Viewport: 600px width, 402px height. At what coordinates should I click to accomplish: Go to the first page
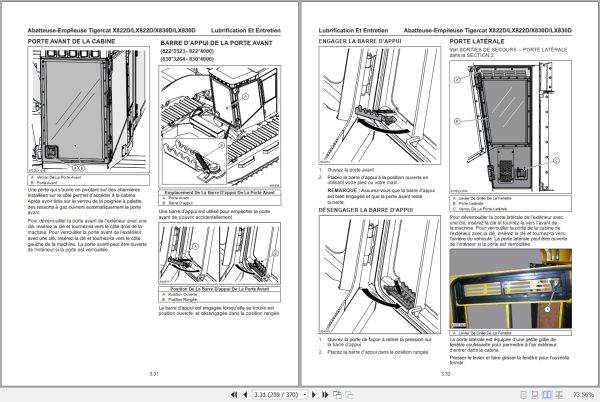(234, 394)
